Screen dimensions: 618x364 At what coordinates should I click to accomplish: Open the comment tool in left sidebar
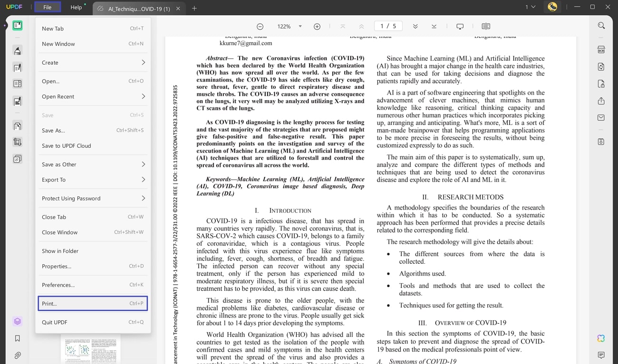click(x=18, y=51)
